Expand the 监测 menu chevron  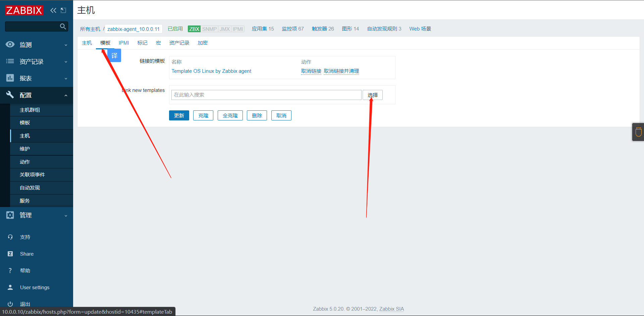click(x=66, y=45)
